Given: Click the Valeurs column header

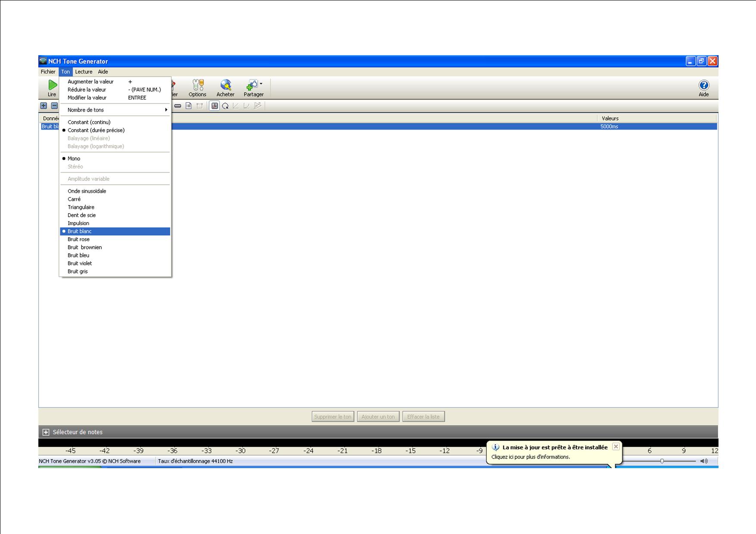Looking at the screenshot, I should click(x=657, y=118).
